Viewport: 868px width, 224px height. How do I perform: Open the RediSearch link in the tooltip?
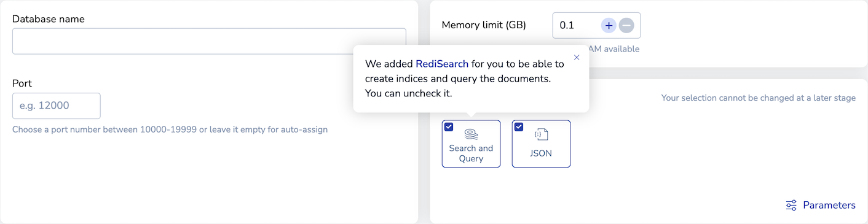(442, 63)
